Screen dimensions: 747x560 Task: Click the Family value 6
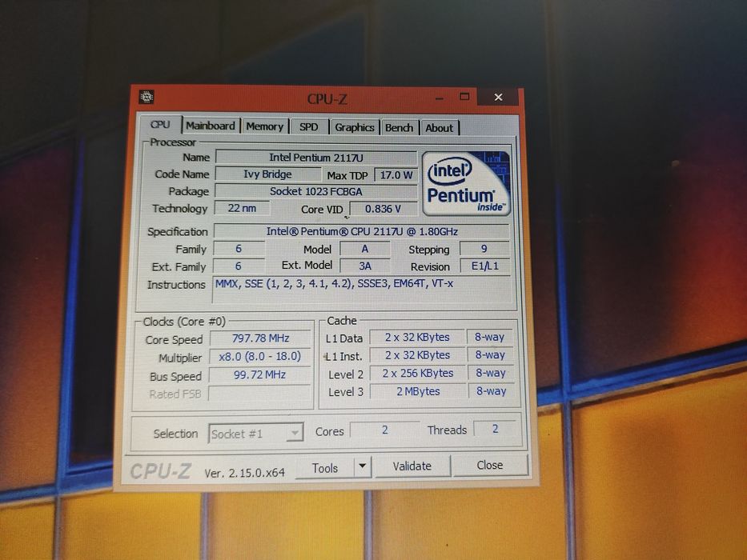(x=239, y=249)
